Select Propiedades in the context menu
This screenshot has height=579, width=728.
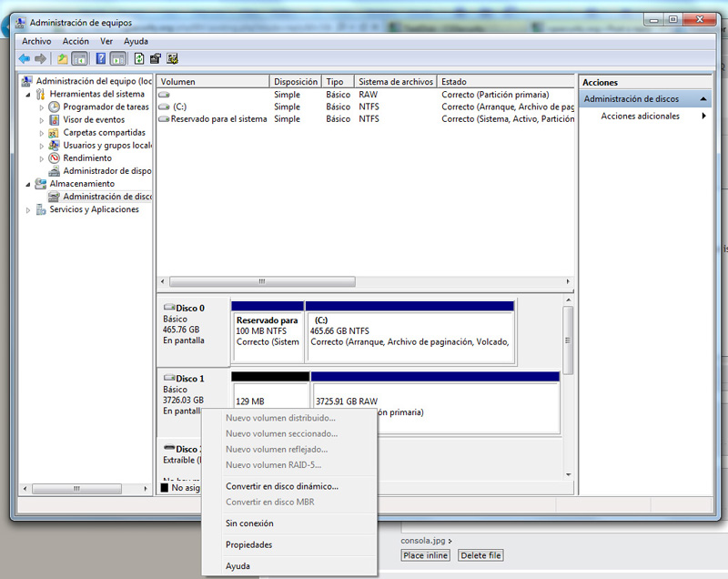[248, 544]
